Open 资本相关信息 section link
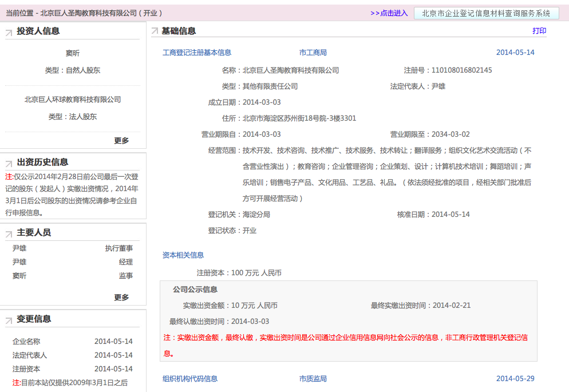Image resolution: width=569 pixels, height=392 pixels. 183,255
